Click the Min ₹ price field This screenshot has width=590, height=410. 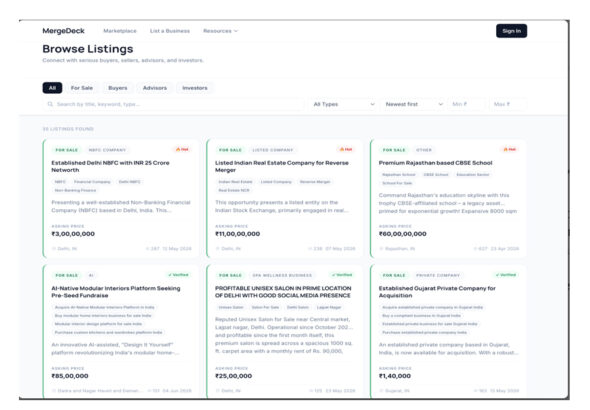(466, 104)
